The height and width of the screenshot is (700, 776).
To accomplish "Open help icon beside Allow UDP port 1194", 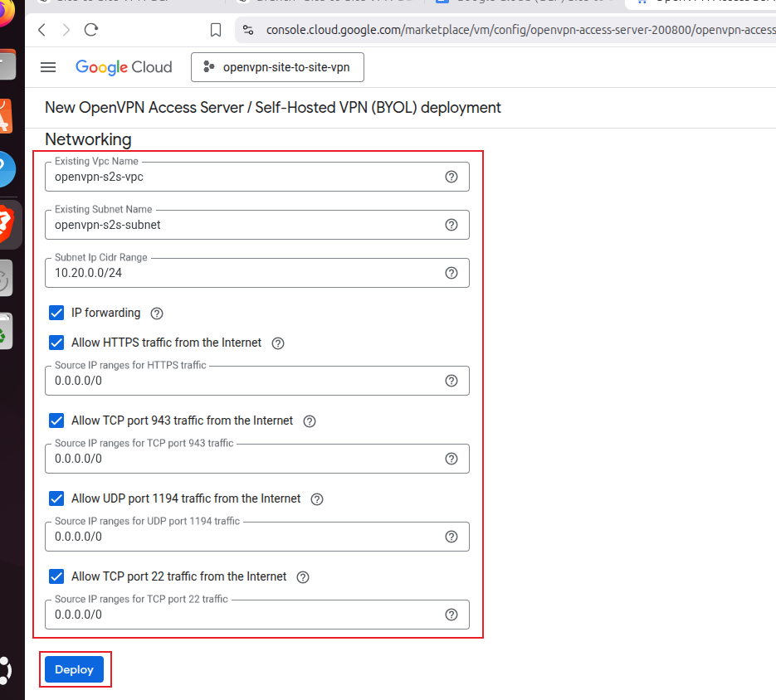I will (317, 499).
